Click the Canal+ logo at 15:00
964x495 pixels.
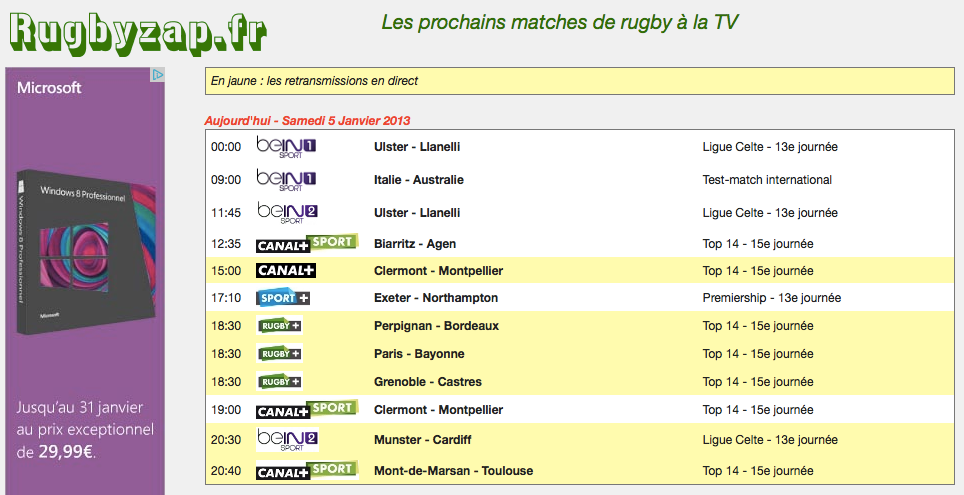(286, 271)
